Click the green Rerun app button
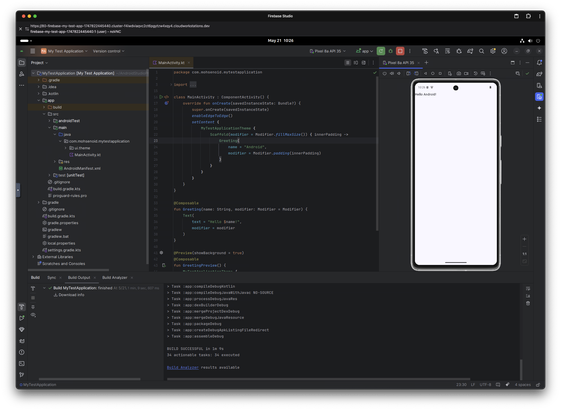 (381, 51)
